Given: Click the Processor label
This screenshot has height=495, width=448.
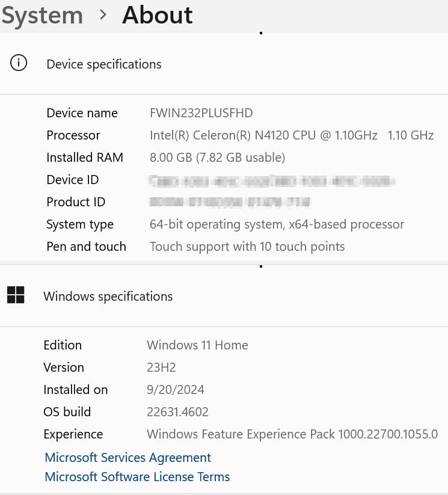Looking at the screenshot, I should [x=73, y=135].
